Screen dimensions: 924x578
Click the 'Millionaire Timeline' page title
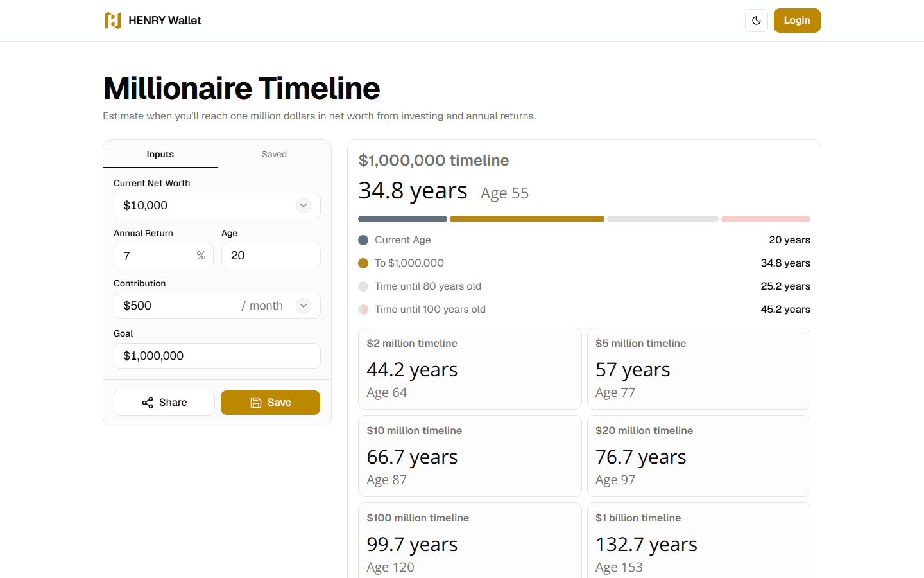241,89
